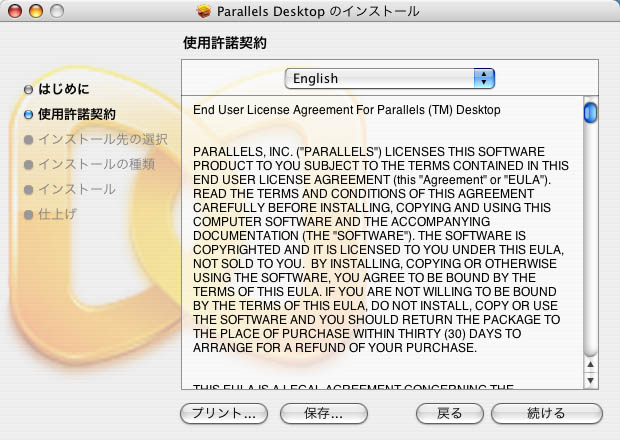Continue with the 続ける button
Image resolution: width=620 pixels, height=440 pixels.
tap(546, 413)
